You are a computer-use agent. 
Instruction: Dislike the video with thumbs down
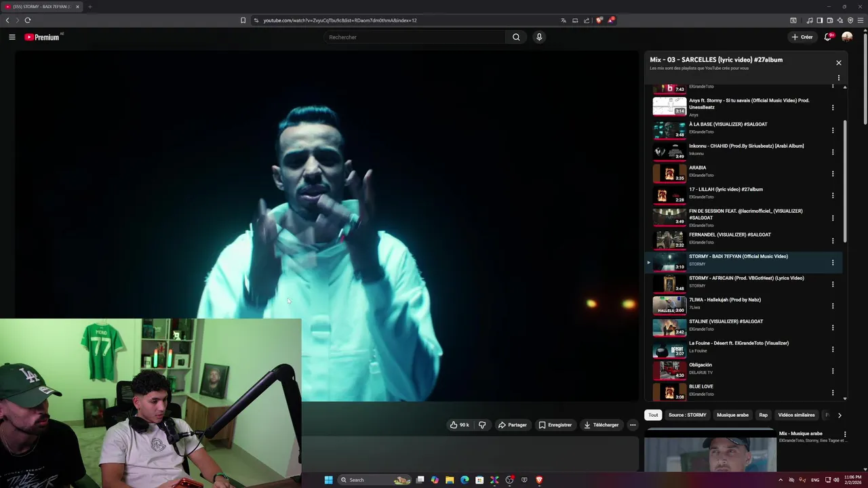[482, 425]
